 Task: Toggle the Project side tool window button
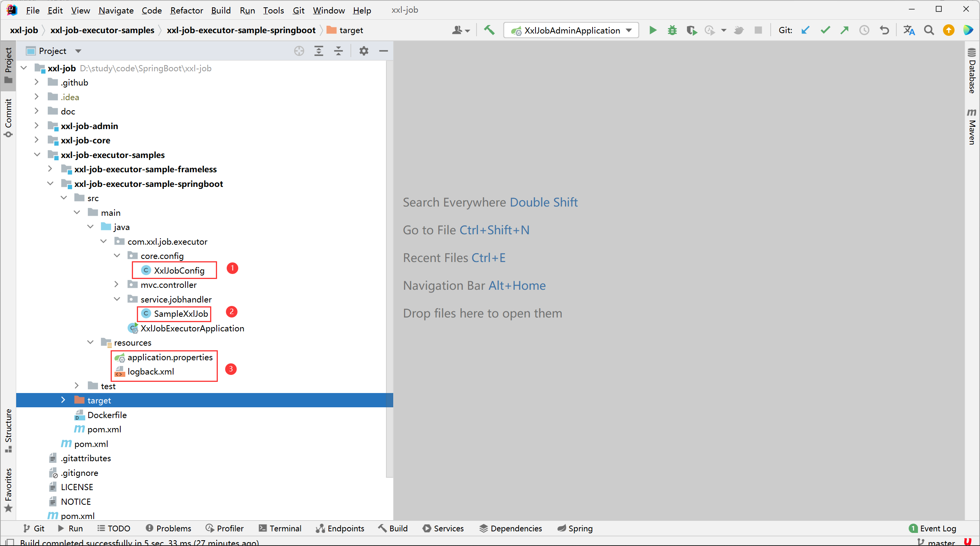coord(8,65)
